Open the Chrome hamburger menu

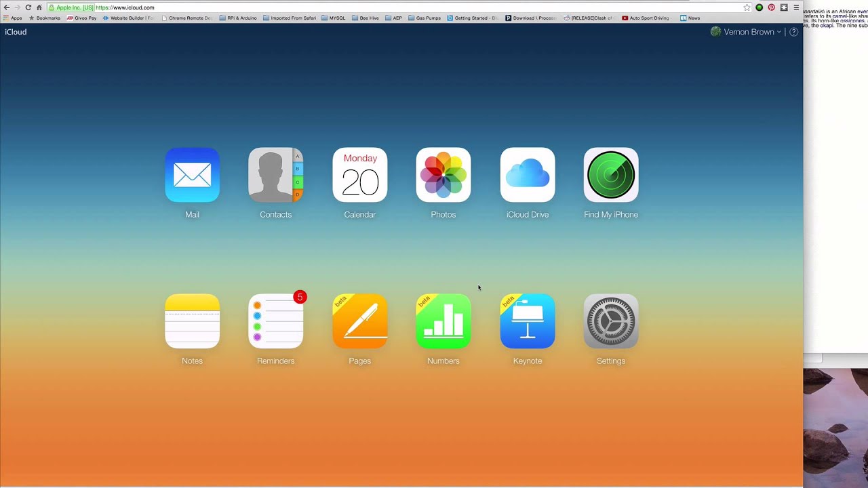(796, 7)
